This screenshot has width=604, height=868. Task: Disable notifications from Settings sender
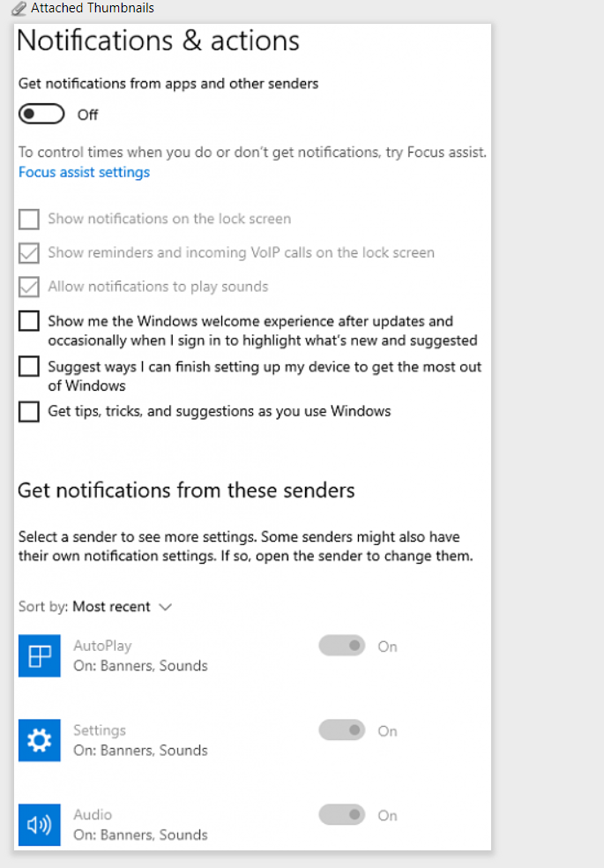(341, 730)
